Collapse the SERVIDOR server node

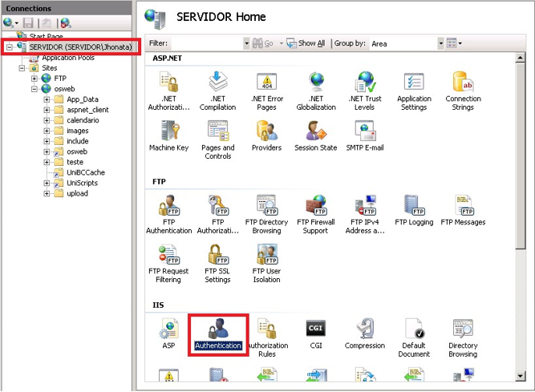coord(10,47)
